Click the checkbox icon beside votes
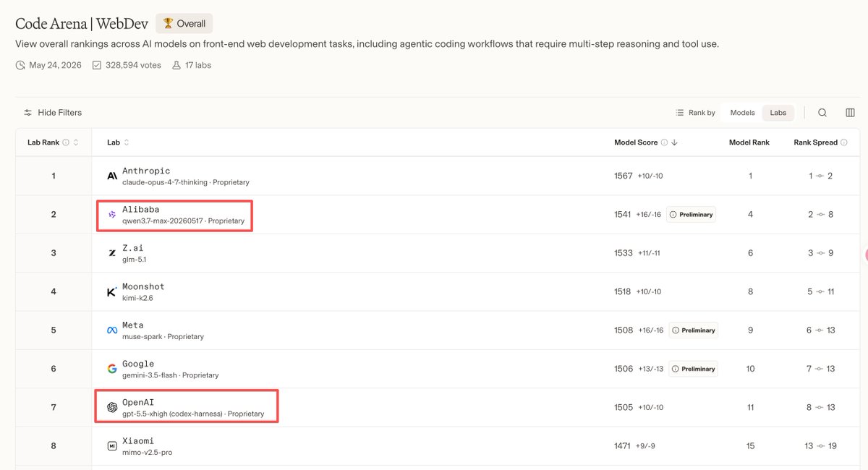Screen dimensions: 868x470 pyautogui.click(x=97, y=65)
